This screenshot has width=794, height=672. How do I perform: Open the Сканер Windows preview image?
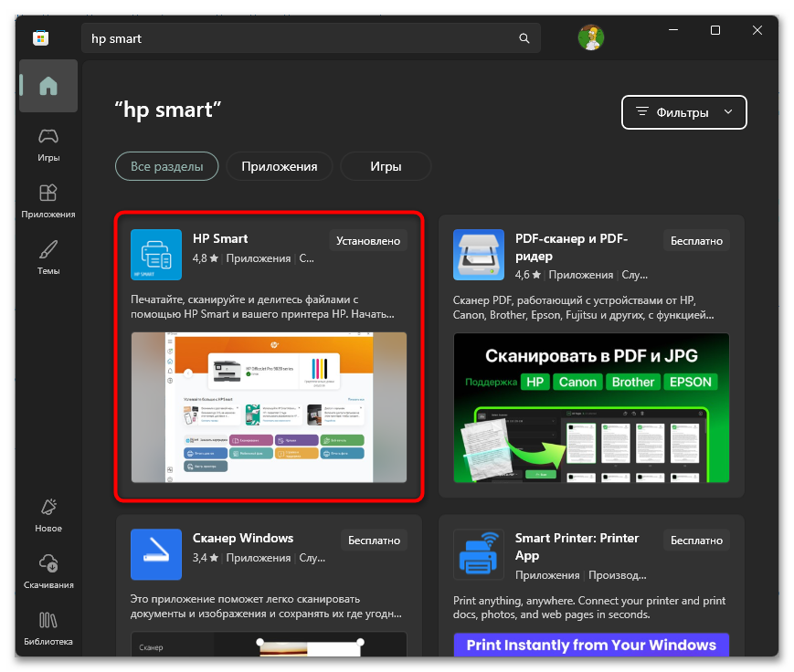point(269,645)
